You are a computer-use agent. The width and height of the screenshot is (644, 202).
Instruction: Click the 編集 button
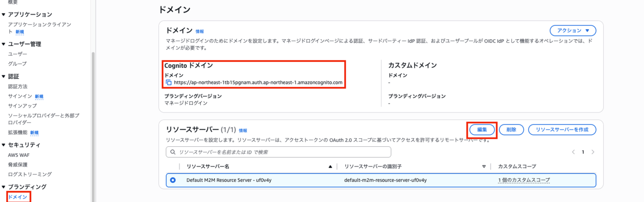pyautogui.click(x=481, y=130)
